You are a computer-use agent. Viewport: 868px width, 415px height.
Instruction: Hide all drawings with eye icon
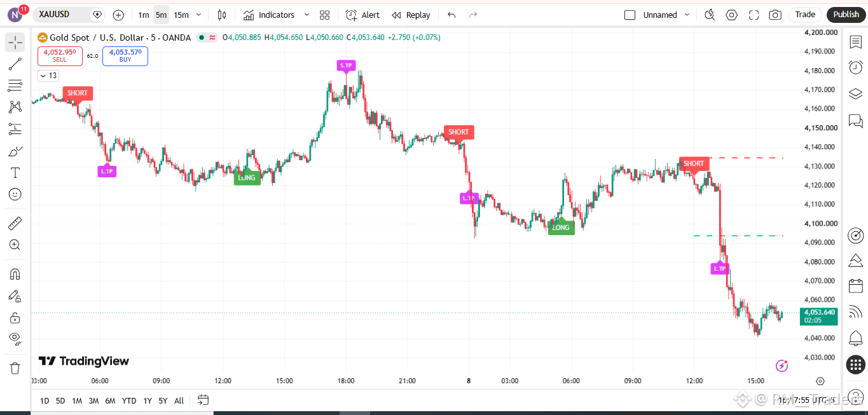[15, 339]
